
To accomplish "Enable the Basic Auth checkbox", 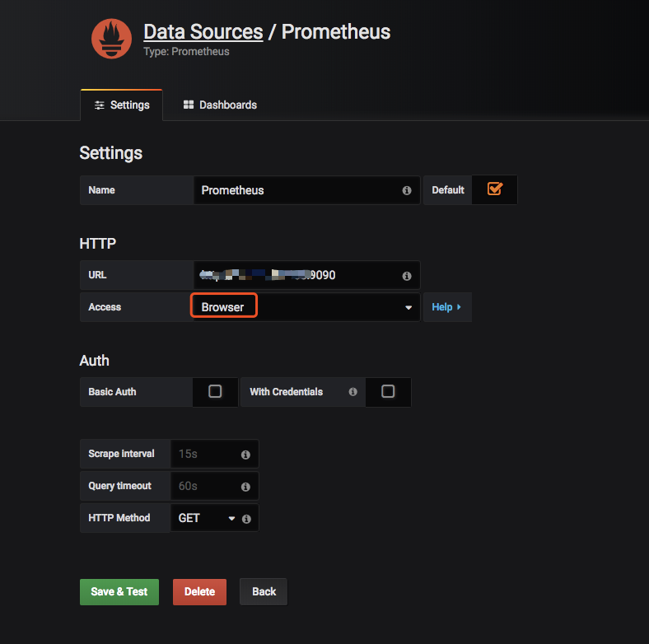I will click(215, 391).
